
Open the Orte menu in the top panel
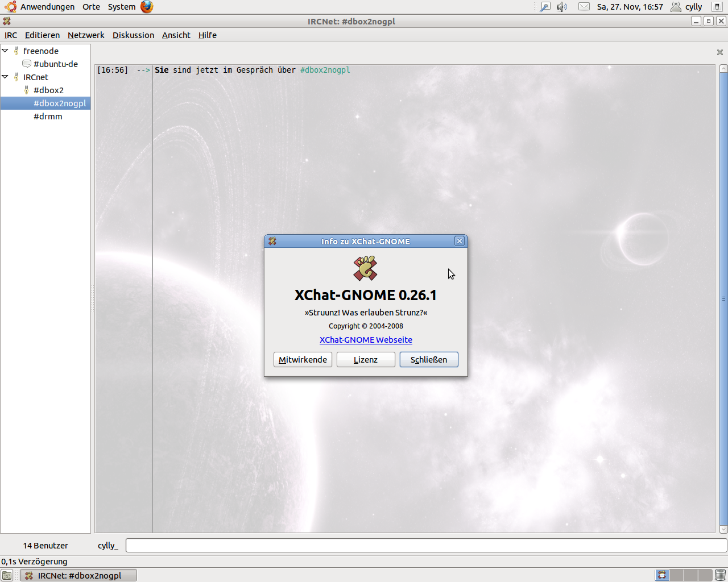point(91,7)
